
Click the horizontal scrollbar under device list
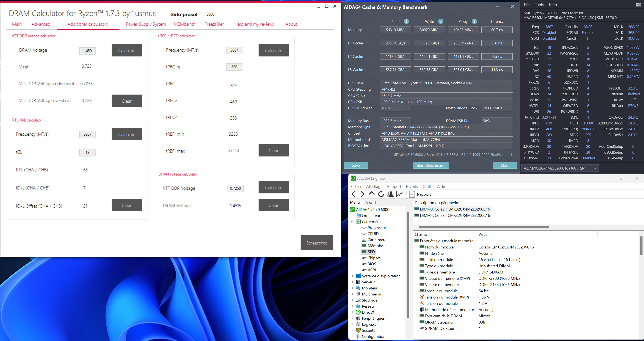point(484,227)
